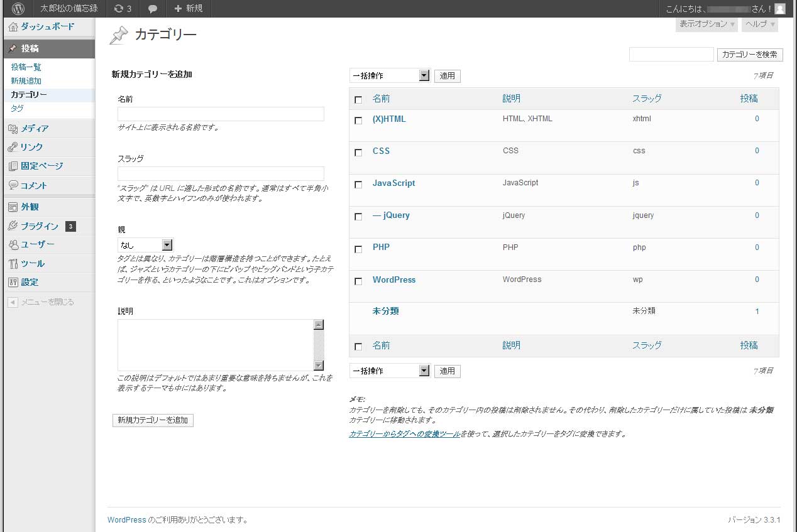The image size is (797, 532).
Task: Select カテゴリー submenu item
Action: (x=29, y=95)
